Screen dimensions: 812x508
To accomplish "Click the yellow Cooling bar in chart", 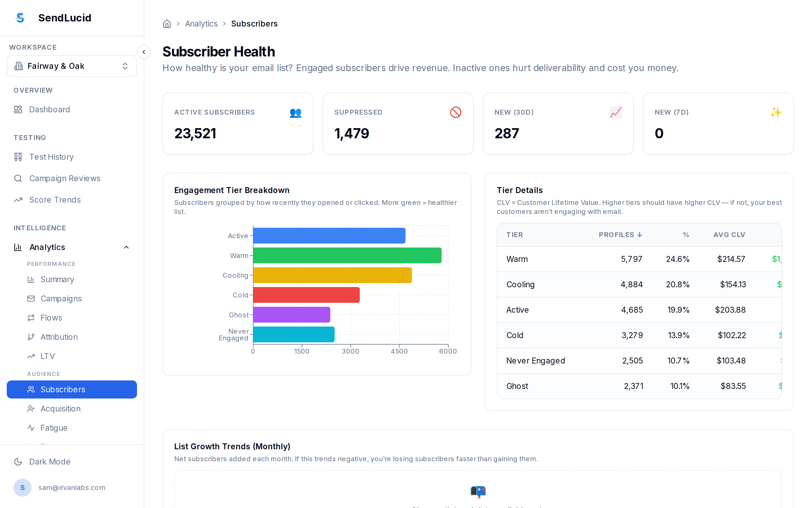I will pyautogui.click(x=332, y=275).
